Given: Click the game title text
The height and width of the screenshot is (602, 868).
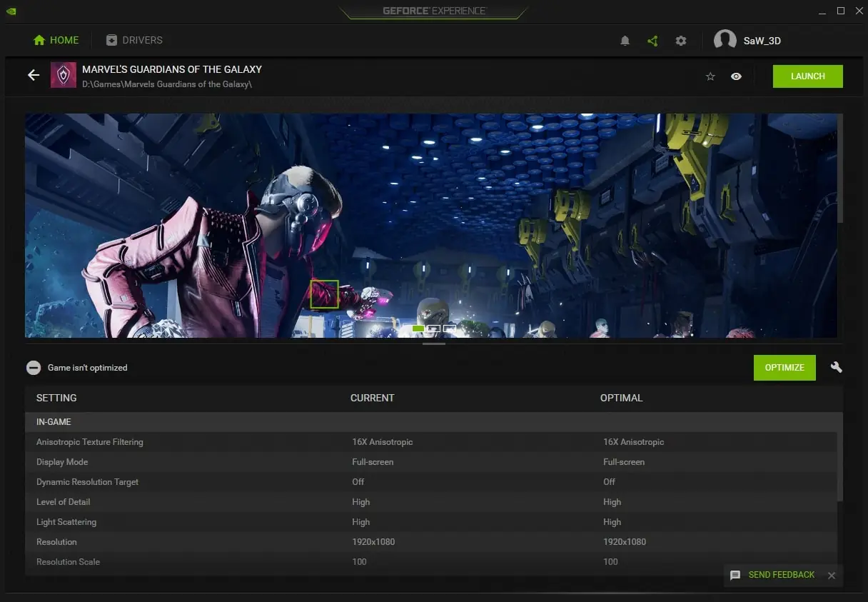Looking at the screenshot, I should [x=172, y=69].
